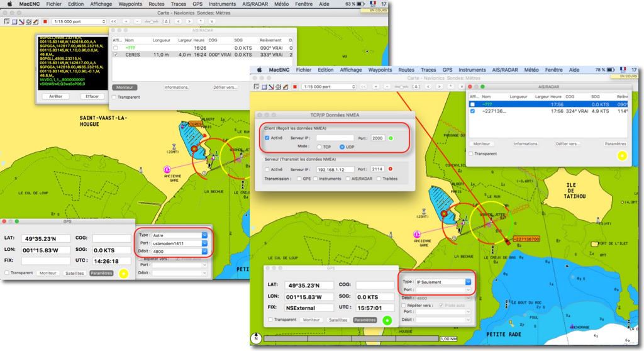Open Instruments menu in left window menu bar
The width and height of the screenshot is (644, 351).
222,4
